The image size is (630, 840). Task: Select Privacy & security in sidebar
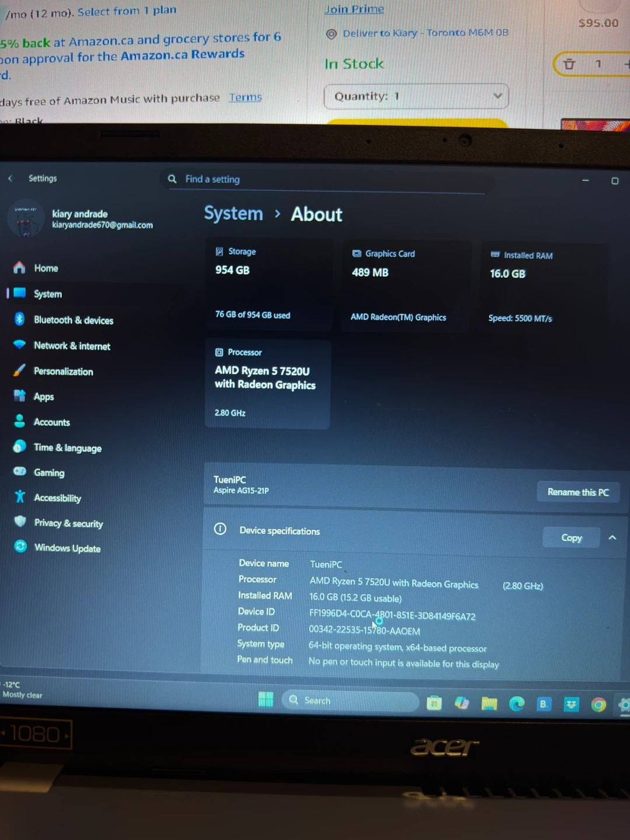pyautogui.click(x=68, y=523)
